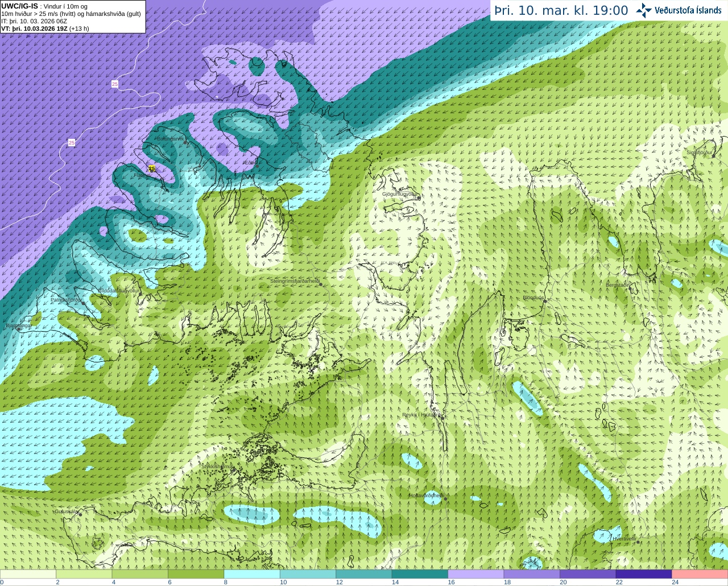Click the Bíldudalsflugvöllur station label
This screenshot has height=586, width=728.
(x=119, y=290)
